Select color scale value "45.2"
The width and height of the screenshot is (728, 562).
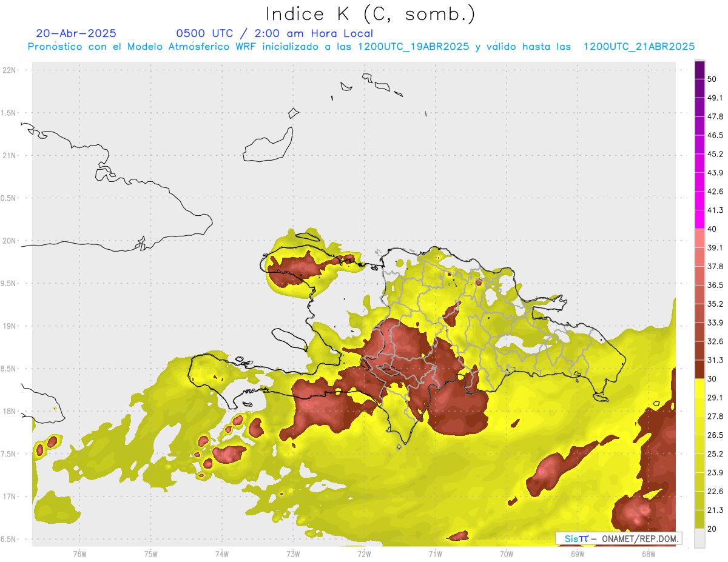(x=715, y=154)
